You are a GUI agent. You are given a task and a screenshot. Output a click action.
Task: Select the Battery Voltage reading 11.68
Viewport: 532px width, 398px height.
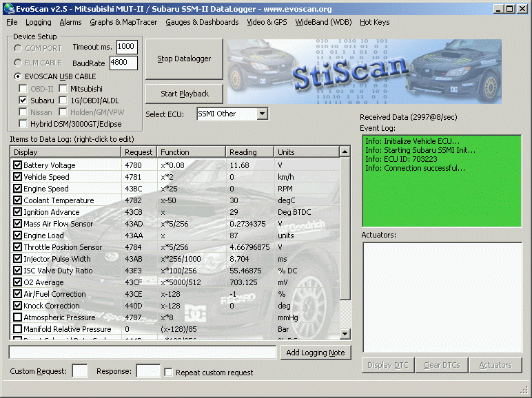point(240,165)
